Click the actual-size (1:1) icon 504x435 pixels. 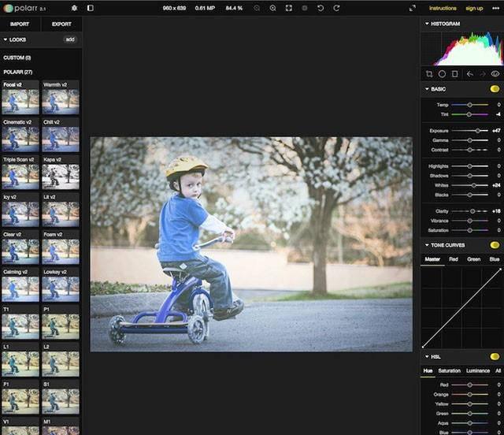[x=305, y=8]
